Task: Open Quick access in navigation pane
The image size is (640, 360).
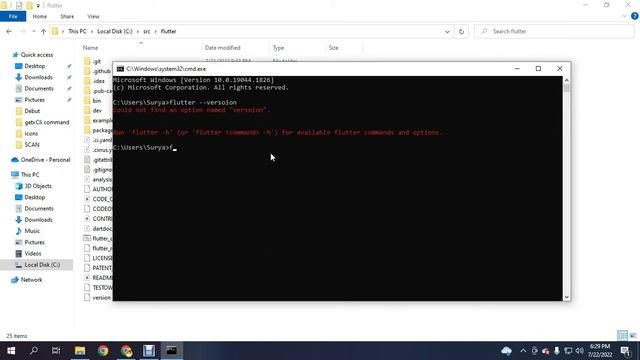Action: tap(37, 55)
